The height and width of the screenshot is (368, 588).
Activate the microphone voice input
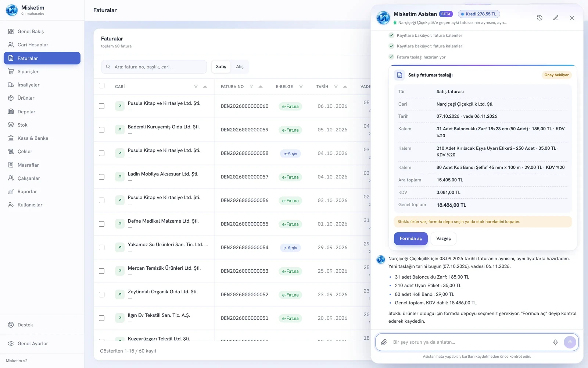click(555, 342)
